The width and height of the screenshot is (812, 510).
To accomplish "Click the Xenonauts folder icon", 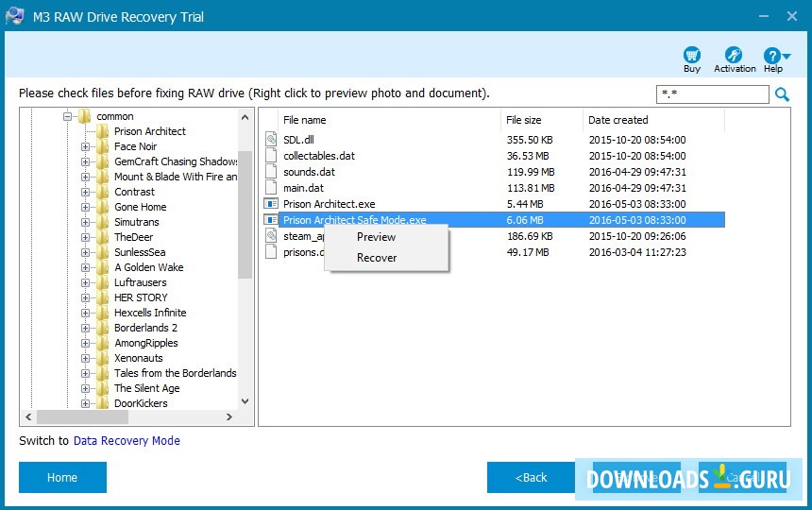I will 103,358.
